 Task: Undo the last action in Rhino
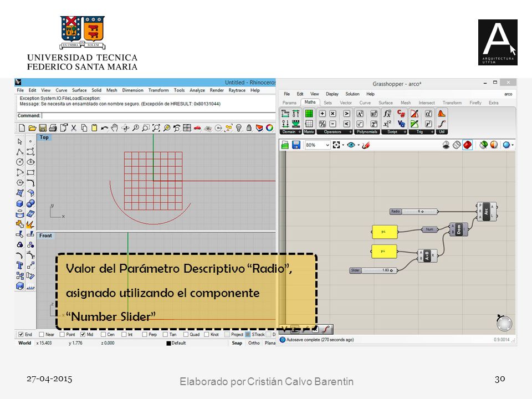point(105,128)
